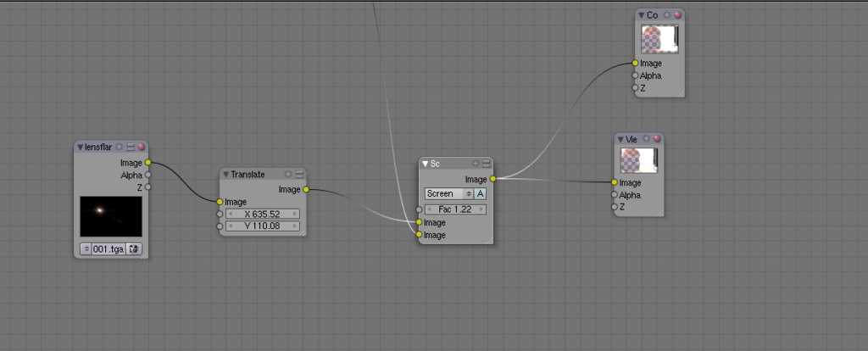Click the Image output socket of Translate node
Screen dimensions: 868x351
[305, 189]
